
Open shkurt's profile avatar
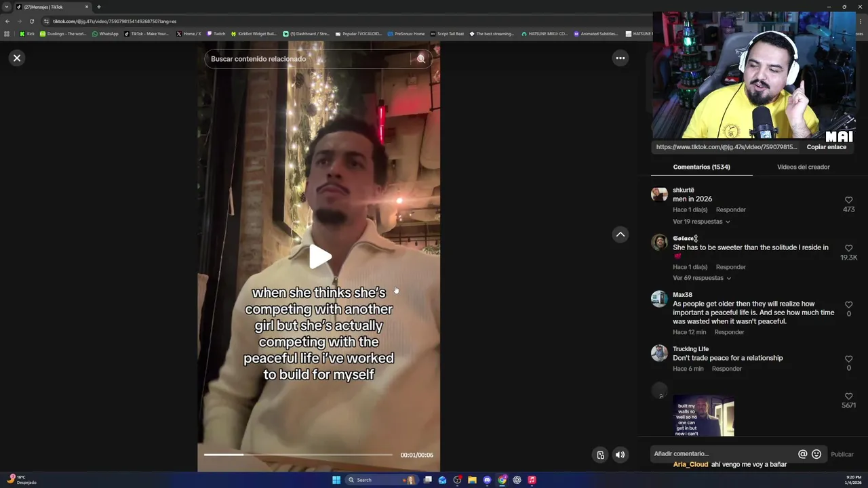pyautogui.click(x=659, y=195)
